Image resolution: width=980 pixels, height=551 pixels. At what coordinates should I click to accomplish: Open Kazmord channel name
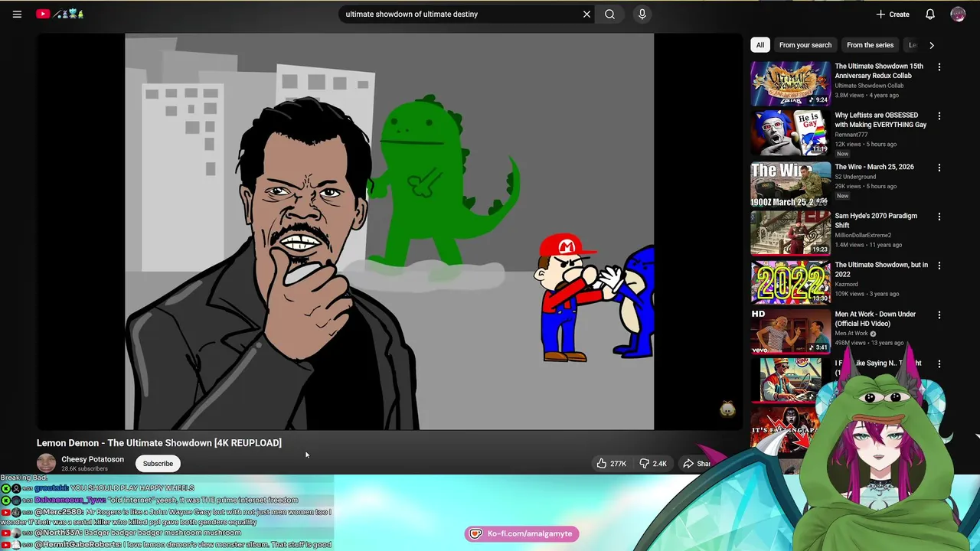pyautogui.click(x=846, y=284)
